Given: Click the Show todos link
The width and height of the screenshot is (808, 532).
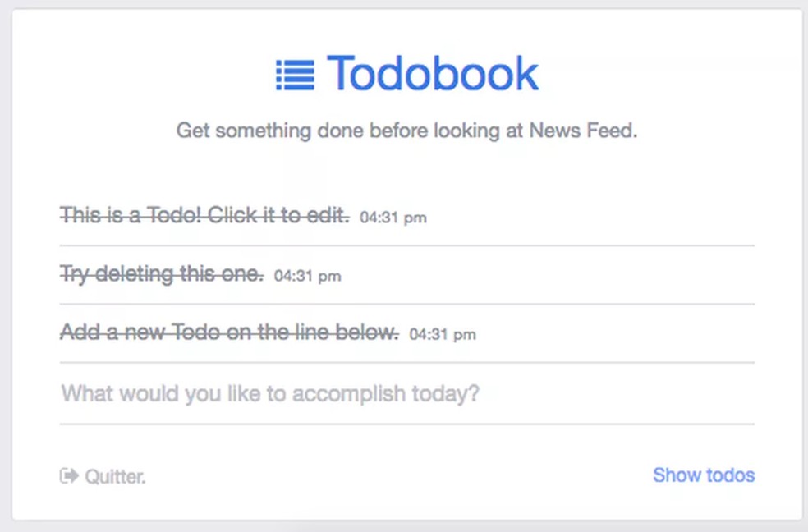Looking at the screenshot, I should [x=704, y=475].
